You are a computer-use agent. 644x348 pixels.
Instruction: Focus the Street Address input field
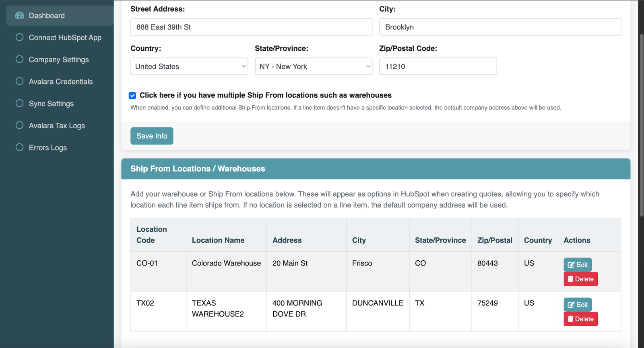[251, 27]
